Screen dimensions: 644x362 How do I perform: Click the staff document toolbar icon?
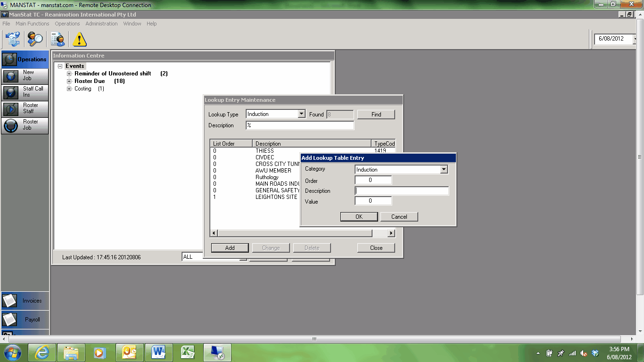click(58, 39)
